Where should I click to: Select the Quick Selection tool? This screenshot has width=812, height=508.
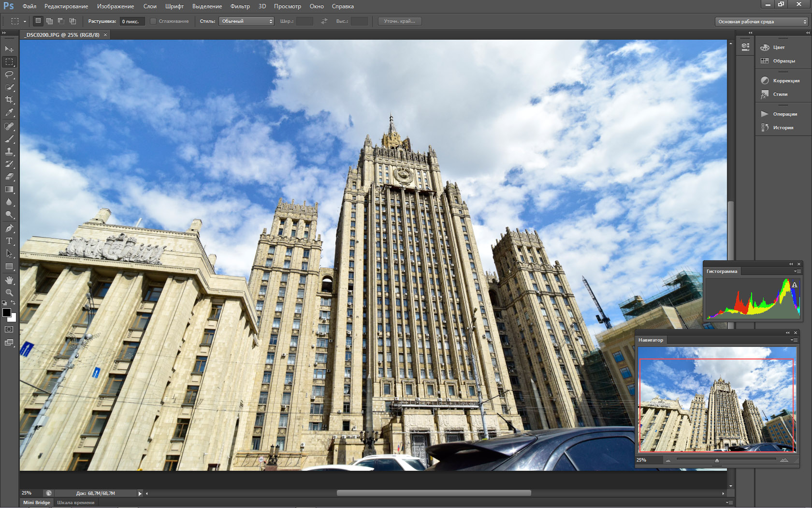click(9, 87)
